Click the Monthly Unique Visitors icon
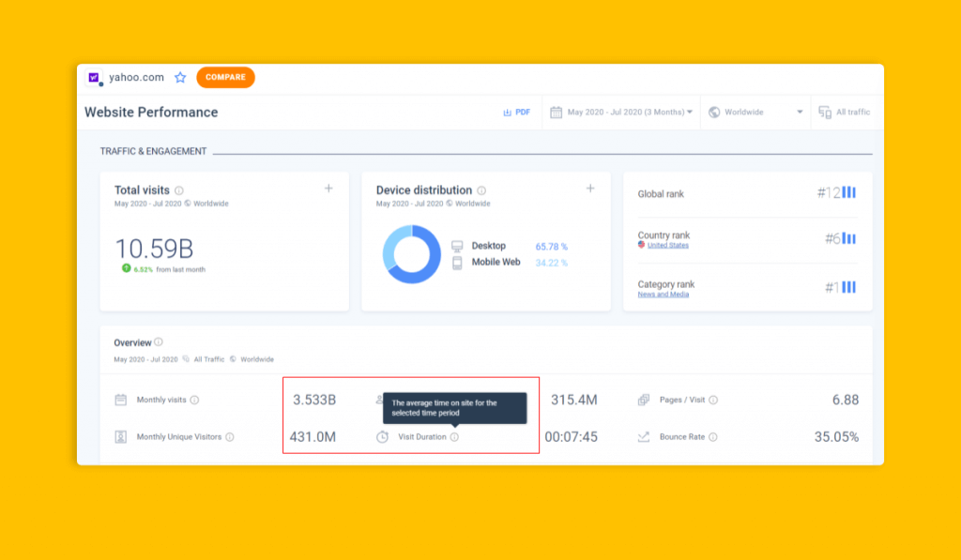The height and width of the screenshot is (560, 961). point(122,434)
